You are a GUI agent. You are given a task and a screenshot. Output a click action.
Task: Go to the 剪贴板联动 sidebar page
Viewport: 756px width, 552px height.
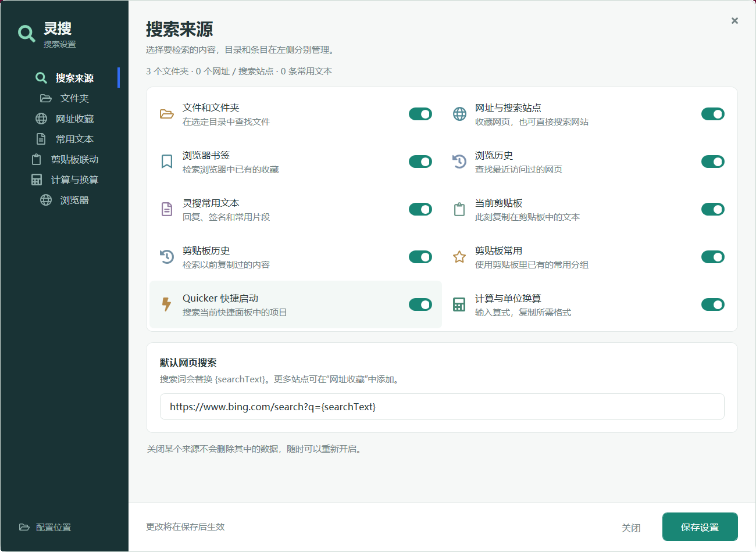coord(65,159)
